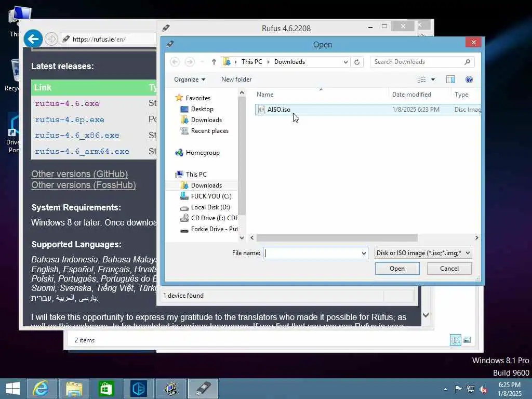Open Forkie Drive in navigation pane
This screenshot has width=532, height=399.
coord(214,229)
